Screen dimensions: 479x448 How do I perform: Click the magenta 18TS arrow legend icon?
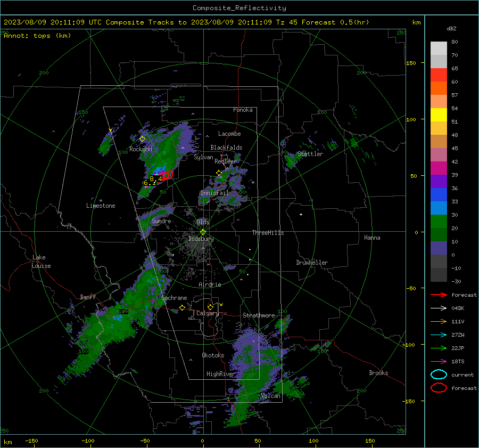pos(439,362)
